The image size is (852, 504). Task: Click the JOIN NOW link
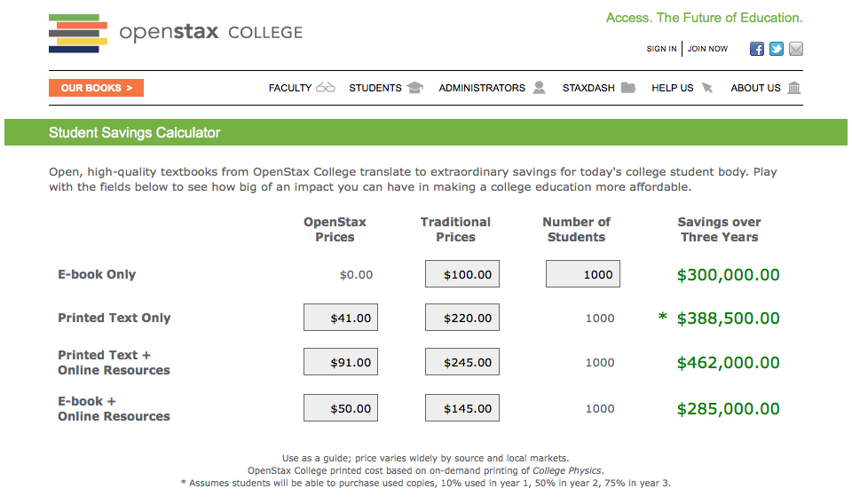(707, 49)
